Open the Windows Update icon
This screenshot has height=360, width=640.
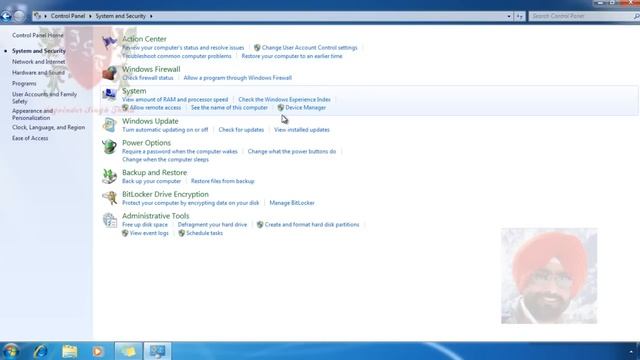[x=109, y=124]
